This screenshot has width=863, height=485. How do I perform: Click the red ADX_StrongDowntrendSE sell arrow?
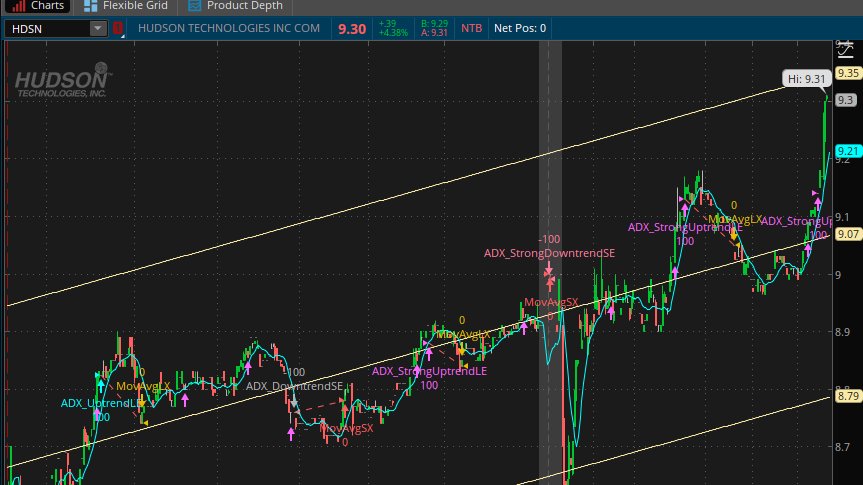click(548, 269)
